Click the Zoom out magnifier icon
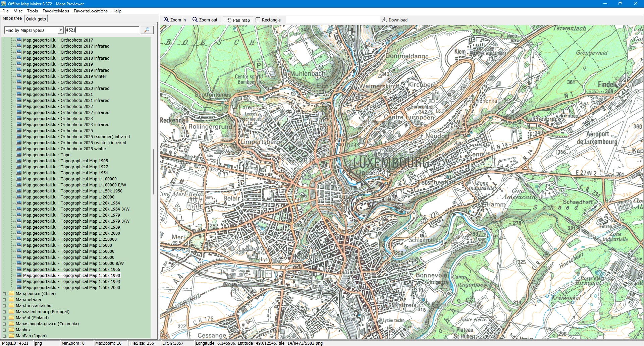This screenshot has width=644, height=346. tap(195, 20)
